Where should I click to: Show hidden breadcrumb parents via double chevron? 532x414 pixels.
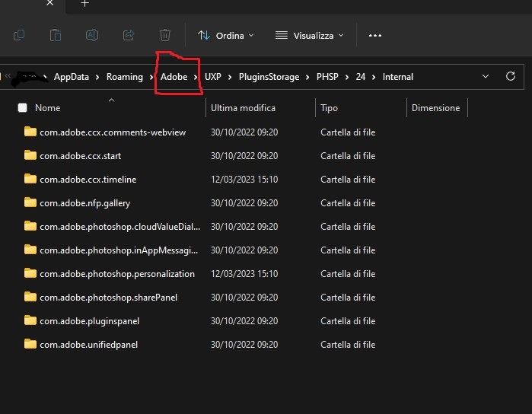(8, 75)
